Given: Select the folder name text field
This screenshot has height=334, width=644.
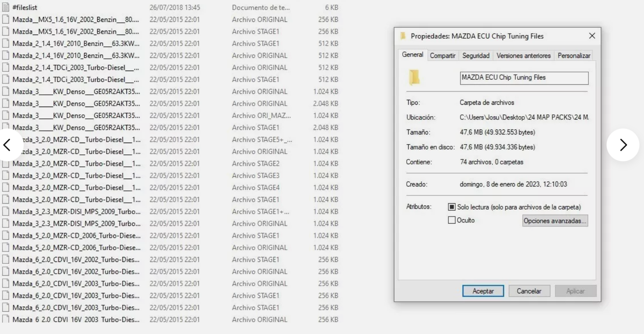Looking at the screenshot, I should click(524, 77).
